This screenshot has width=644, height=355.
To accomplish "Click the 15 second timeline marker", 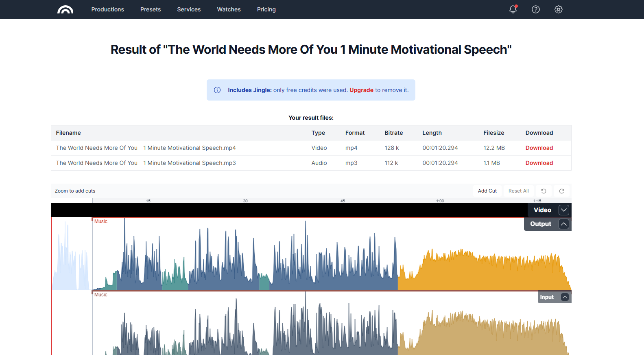I will coord(148,201).
